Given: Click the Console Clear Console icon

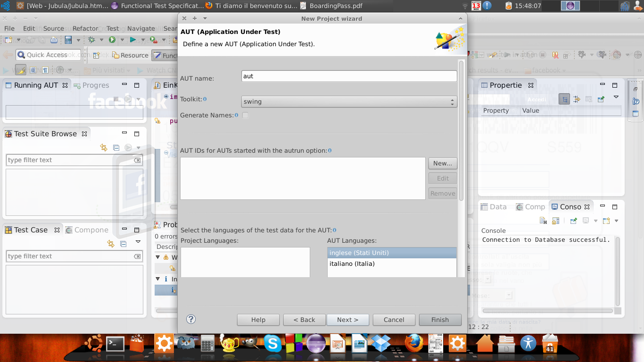Looking at the screenshot, I should (543, 221).
